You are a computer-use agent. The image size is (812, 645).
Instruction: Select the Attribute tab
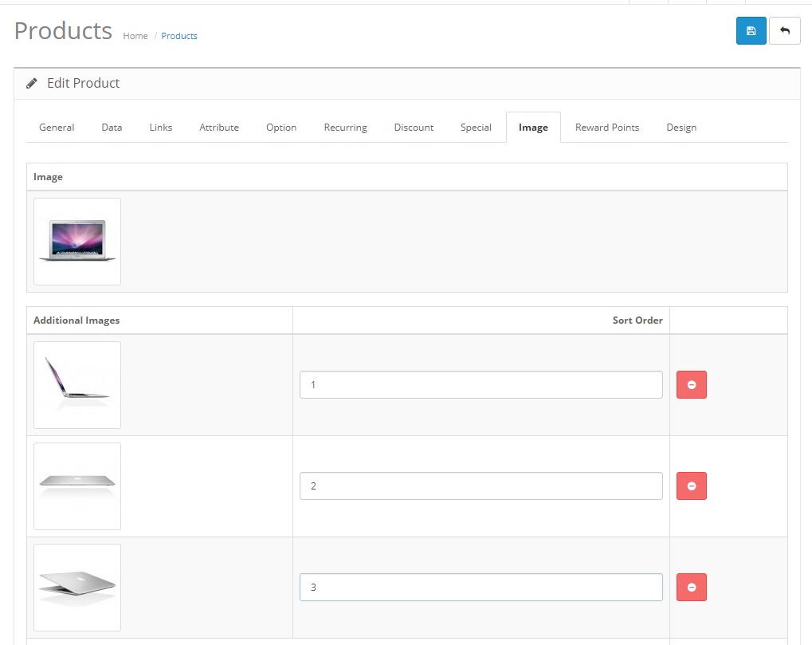pos(219,128)
